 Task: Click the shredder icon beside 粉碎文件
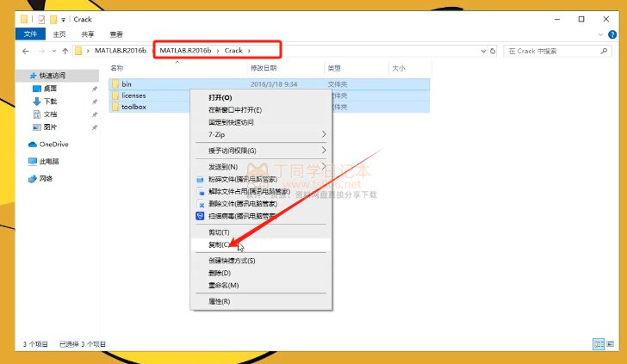(200, 179)
